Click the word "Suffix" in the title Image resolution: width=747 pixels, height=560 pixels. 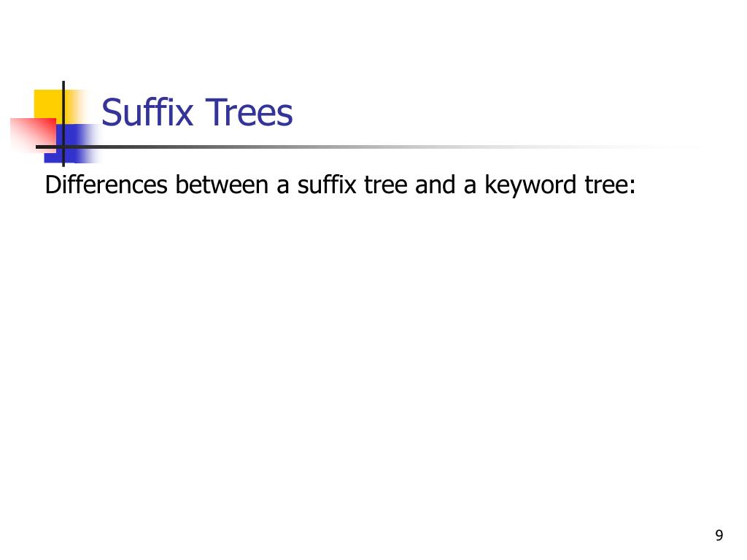(147, 112)
